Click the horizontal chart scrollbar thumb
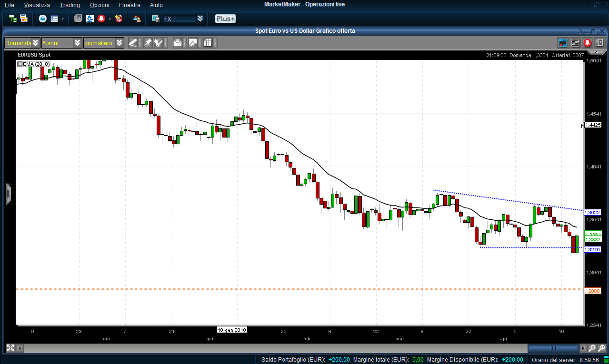Viewport: 609px width, 364px height. [x=554, y=348]
